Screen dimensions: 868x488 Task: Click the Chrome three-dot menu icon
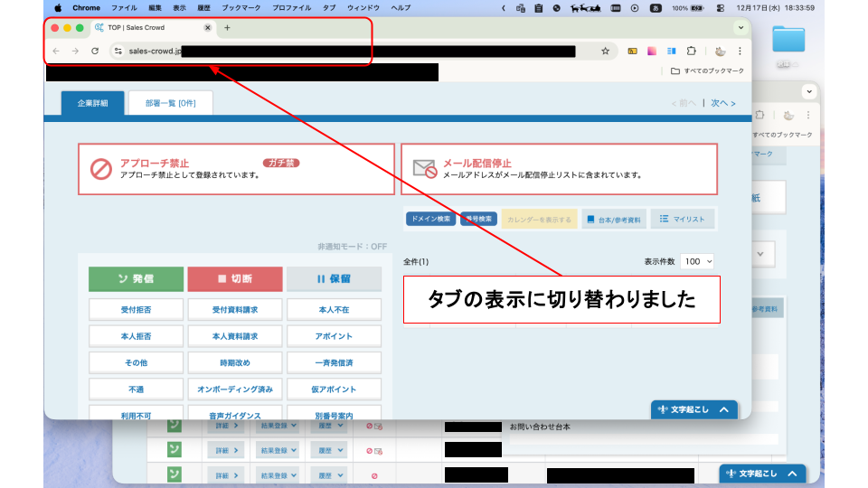point(740,52)
